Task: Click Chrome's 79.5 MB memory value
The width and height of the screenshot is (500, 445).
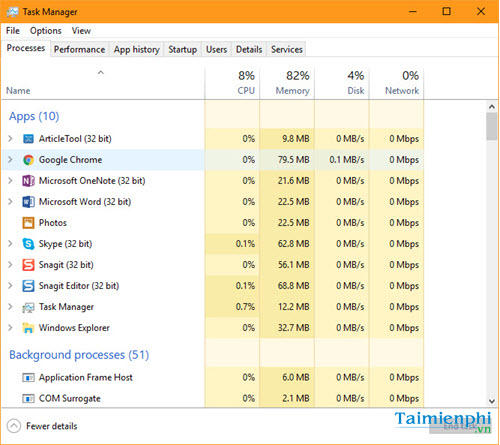Action: (x=294, y=160)
